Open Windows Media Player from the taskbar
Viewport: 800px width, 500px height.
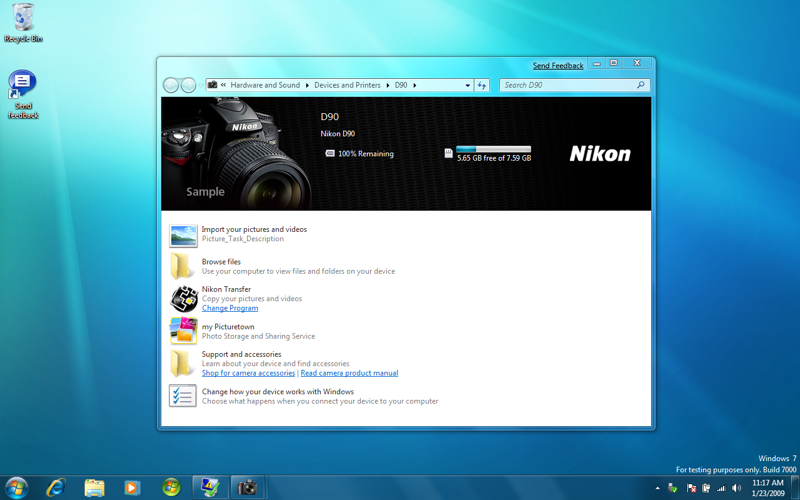point(132,488)
